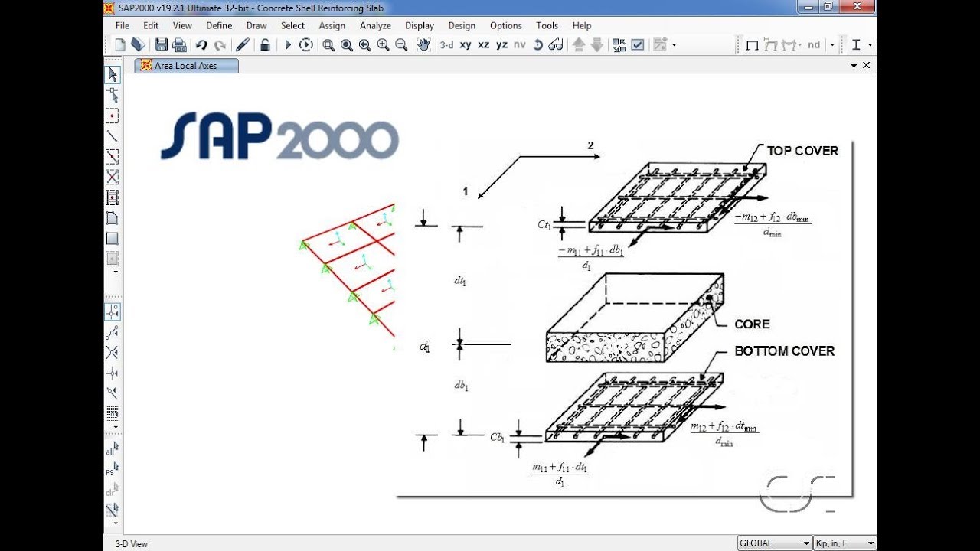Click the Move Down in List arrow
The height and width of the screenshot is (551, 980).
click(x=597, y=45)
